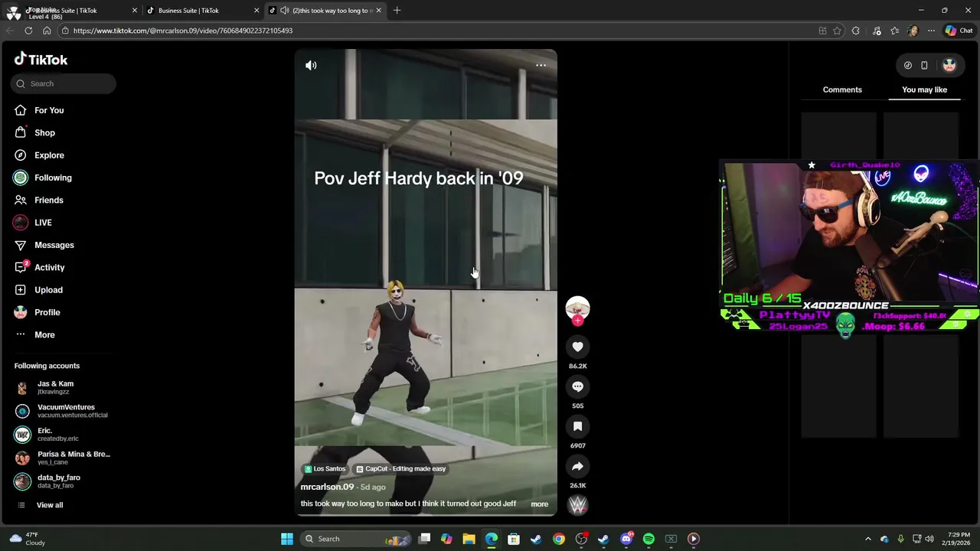This screenshot has height=551, width=980.
Task: Open the sound disc icon
Action: [577, 504]
